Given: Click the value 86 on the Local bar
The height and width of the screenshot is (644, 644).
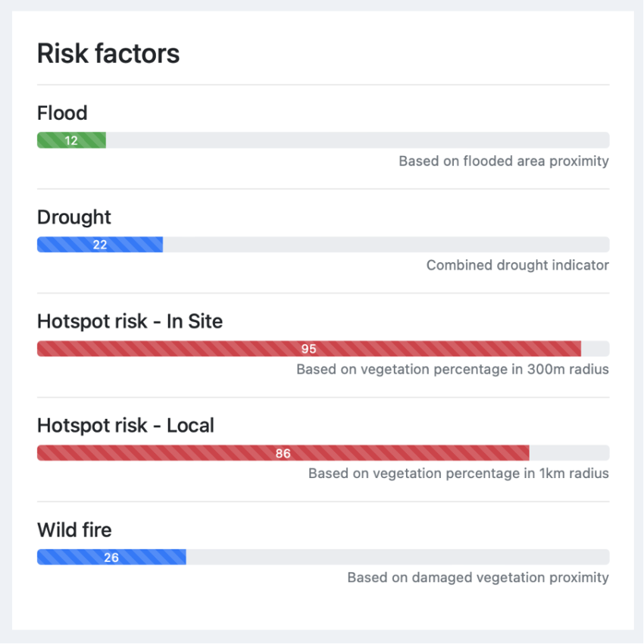Looking at the screenshot, I should click(x=283, y=452).
